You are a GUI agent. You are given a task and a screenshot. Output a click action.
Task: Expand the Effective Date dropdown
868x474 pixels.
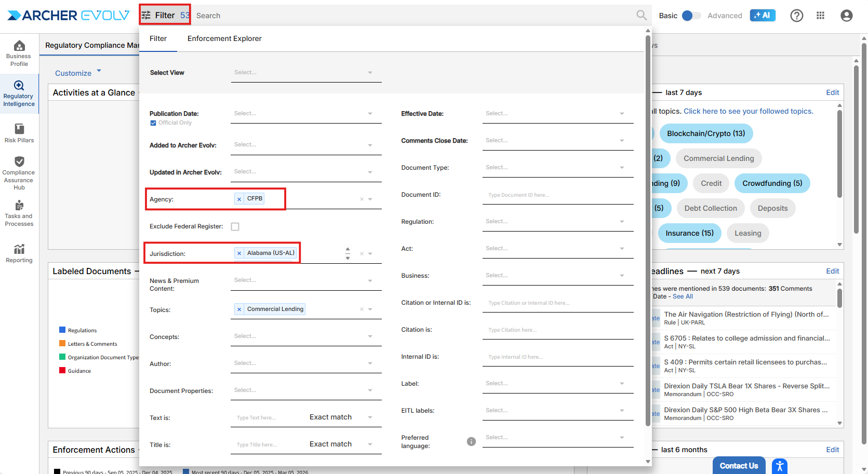[x=557, y=114]
